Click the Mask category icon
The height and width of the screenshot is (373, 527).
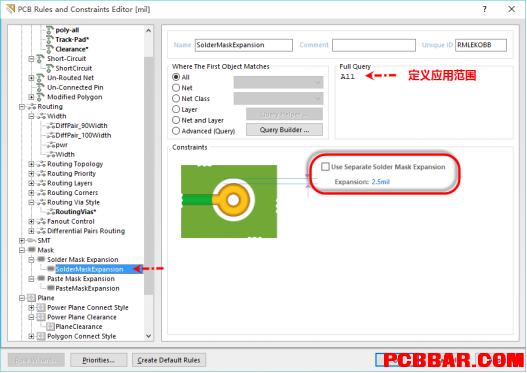click(x=32, y=250)
